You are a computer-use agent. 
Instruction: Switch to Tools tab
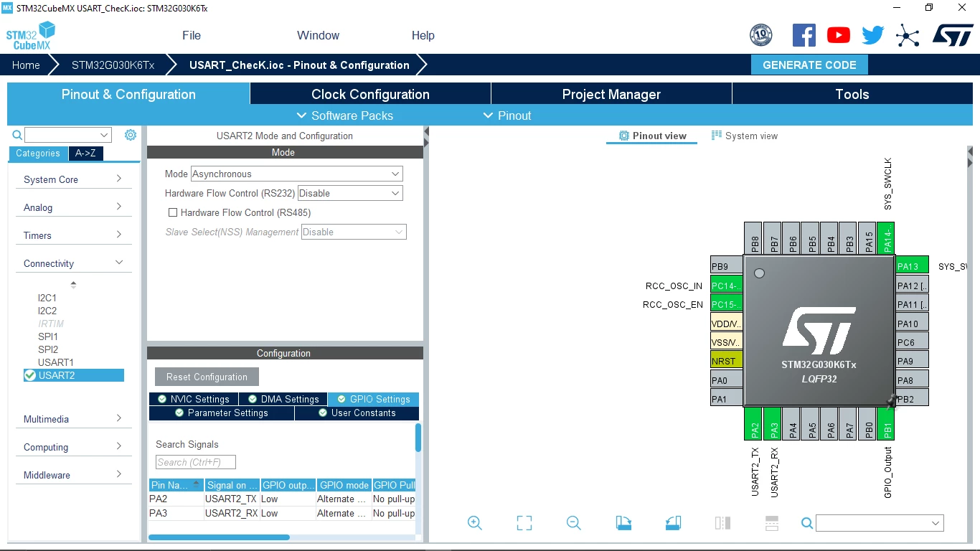(852, 94)
